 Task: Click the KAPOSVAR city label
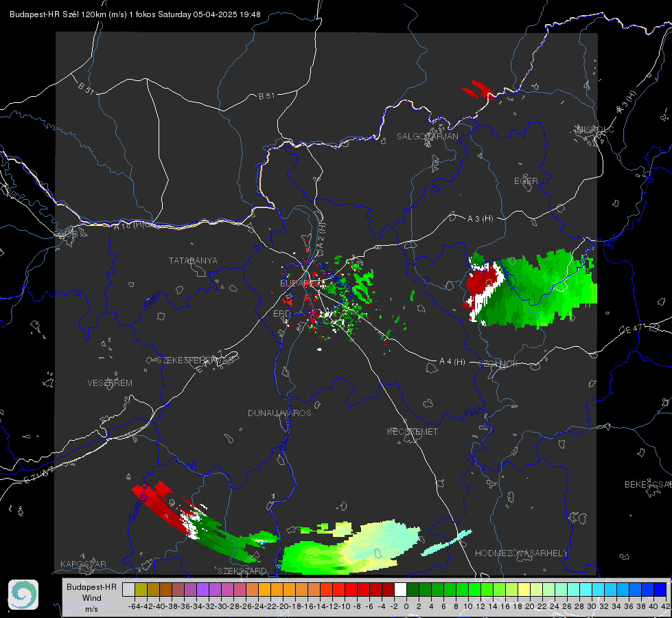point(83,564)
